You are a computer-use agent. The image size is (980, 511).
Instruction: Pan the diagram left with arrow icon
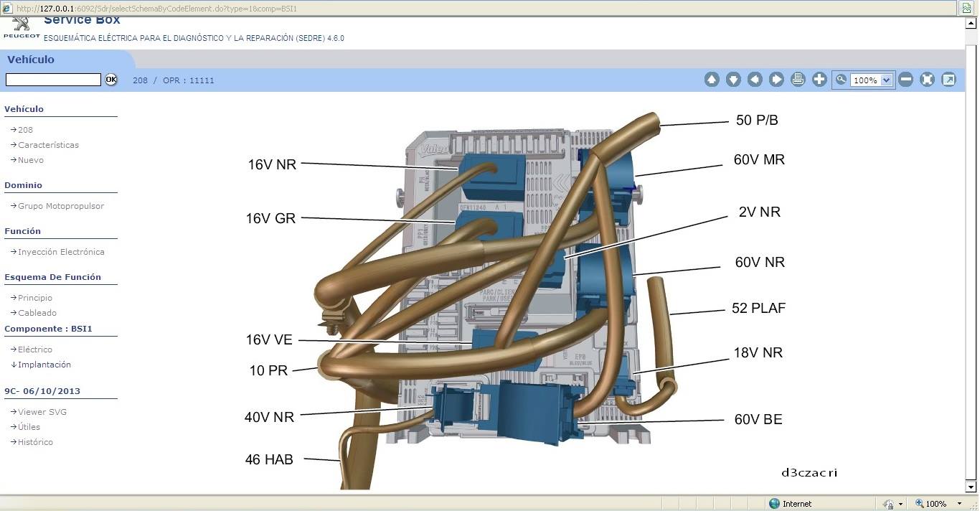[755, 80]
